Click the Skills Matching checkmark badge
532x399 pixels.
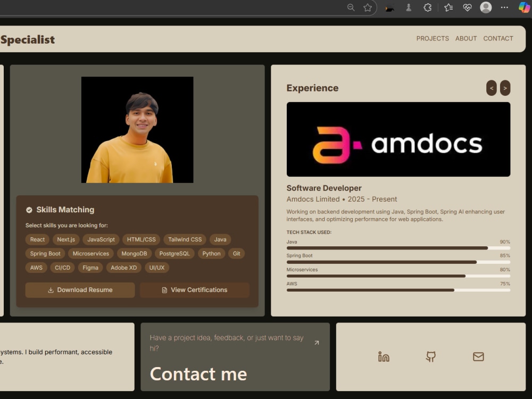[29, 210]
